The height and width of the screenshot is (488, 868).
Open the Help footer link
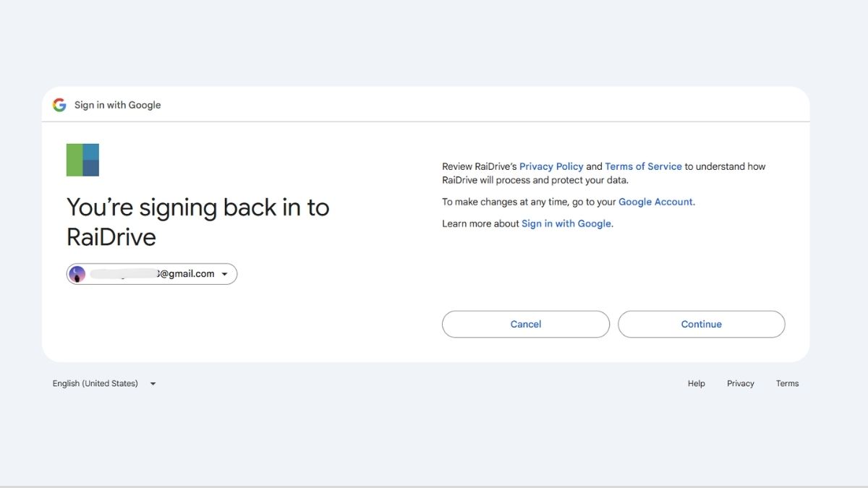(697, 384)
